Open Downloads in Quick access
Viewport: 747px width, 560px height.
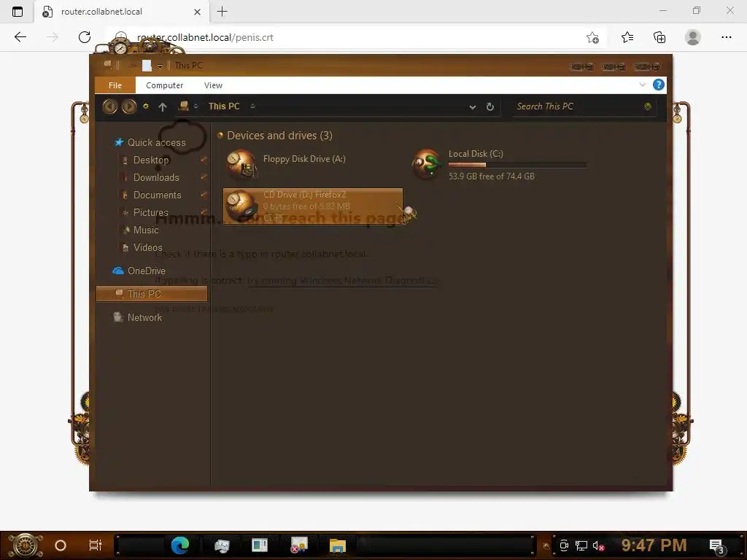coord(156,177)
